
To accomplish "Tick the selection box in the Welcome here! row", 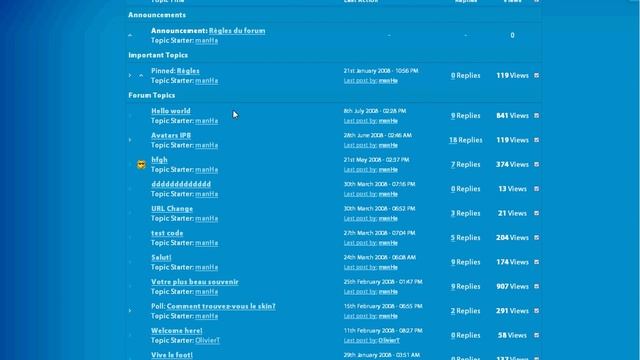I will pyautogui.click(x=536, y=336).
